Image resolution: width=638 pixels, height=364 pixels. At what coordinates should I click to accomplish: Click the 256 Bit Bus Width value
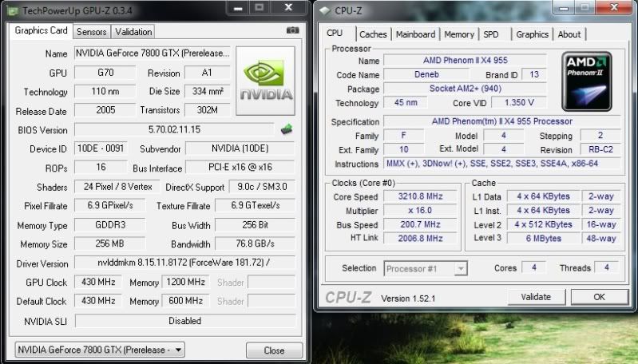pyautogui.click(x=255, y=225)
